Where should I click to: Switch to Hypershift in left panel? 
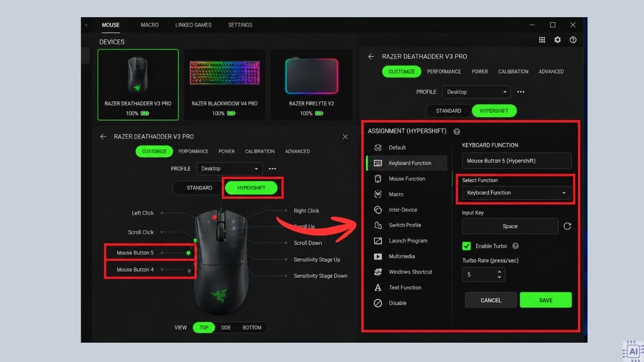(251, 188)
